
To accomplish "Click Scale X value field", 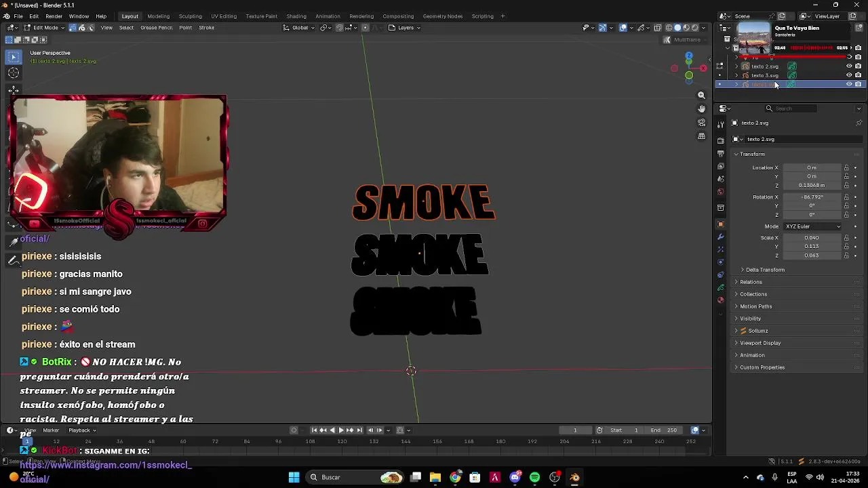I will (812, 238).
